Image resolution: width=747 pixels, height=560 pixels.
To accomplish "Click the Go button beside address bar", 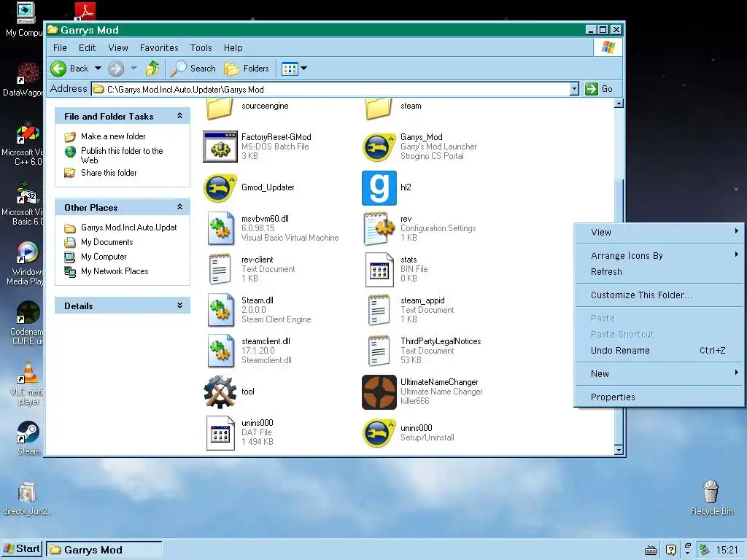I will (600, 89).
